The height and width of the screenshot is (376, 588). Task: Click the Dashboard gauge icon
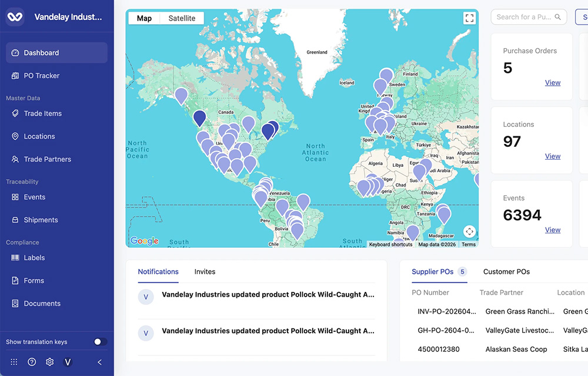(x=15, y=53)
